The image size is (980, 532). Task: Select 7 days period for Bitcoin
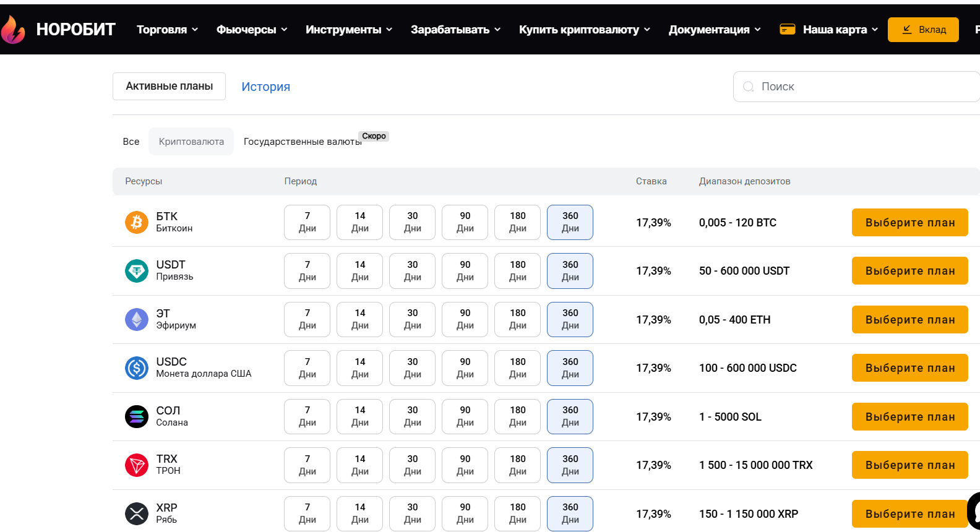coord(307,222)
